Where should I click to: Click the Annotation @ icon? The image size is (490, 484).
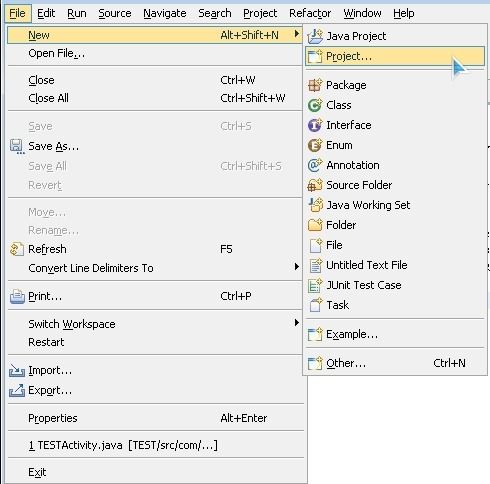[x=315, y=165]
